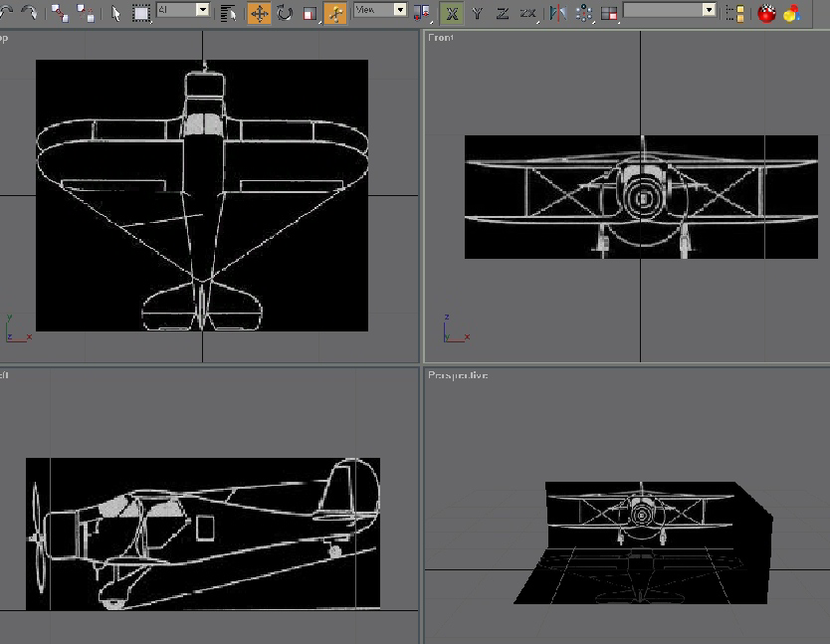Click the Select and Link tool

(60, 13)
